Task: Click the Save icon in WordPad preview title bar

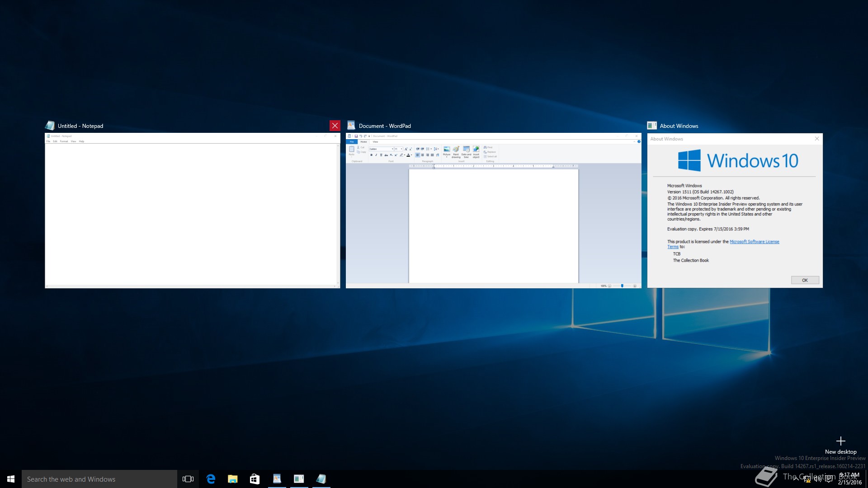Action: (356, 136)
